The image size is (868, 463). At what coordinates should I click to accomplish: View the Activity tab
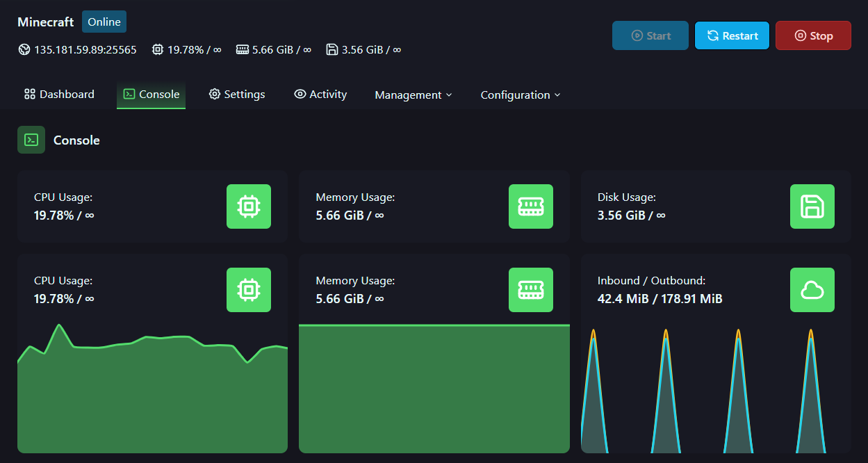pyautogui.click(x=320, y=94)
